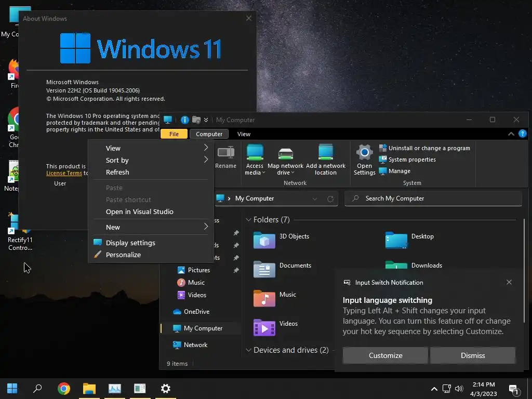
Task: Open Chrome from the taskbar
Action: point(63,389)
